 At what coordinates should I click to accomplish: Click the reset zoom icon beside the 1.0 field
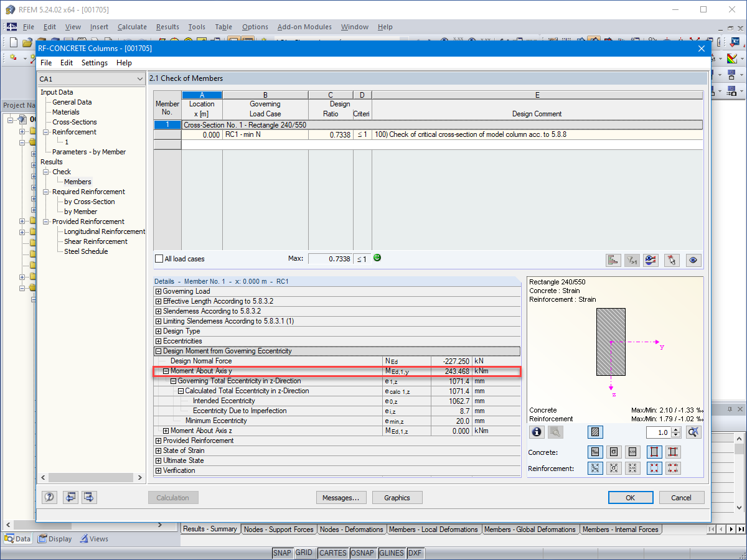(x=694, y=432)
